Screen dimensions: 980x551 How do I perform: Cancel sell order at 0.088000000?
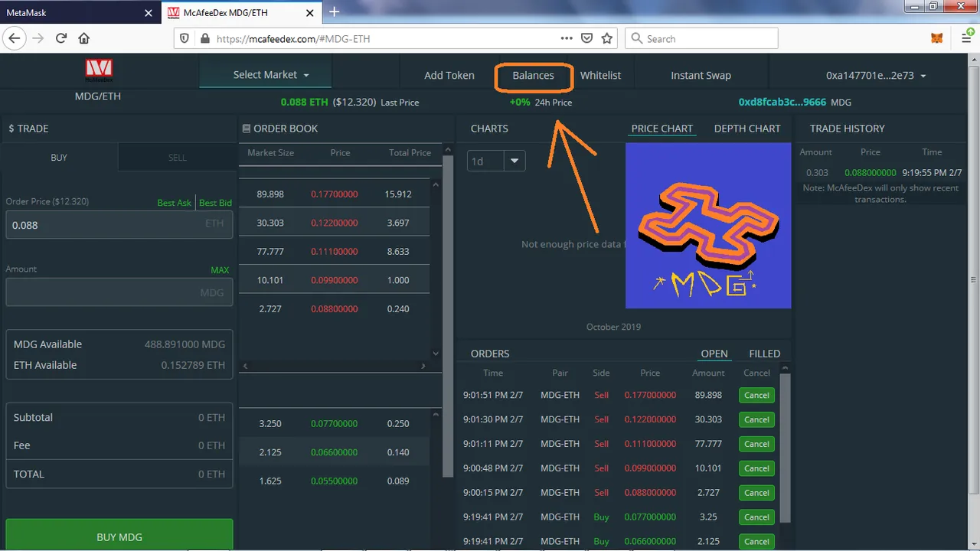756,493
